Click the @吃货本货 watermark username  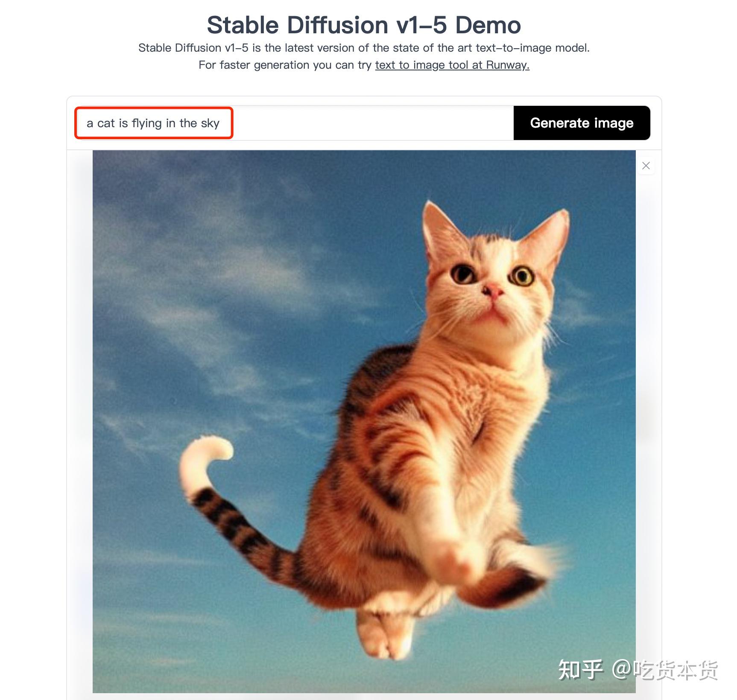(665, 669)
